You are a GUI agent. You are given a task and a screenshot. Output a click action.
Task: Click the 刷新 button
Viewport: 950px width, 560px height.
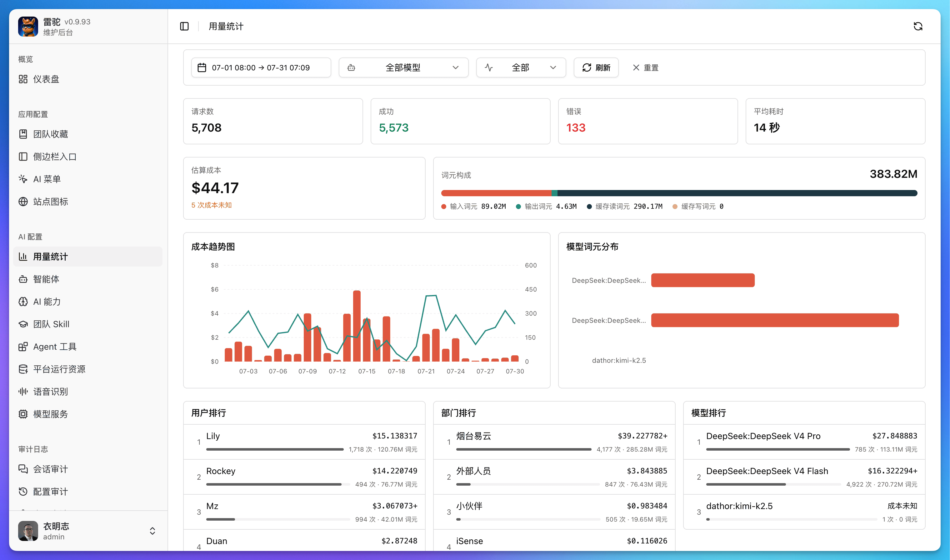596,67
